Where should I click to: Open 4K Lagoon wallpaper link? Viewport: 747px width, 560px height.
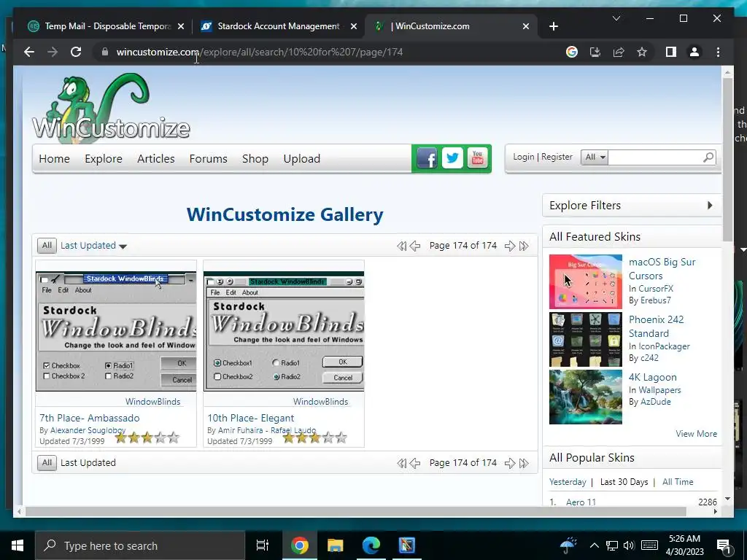pyautogui.click(x=653, y=377)
